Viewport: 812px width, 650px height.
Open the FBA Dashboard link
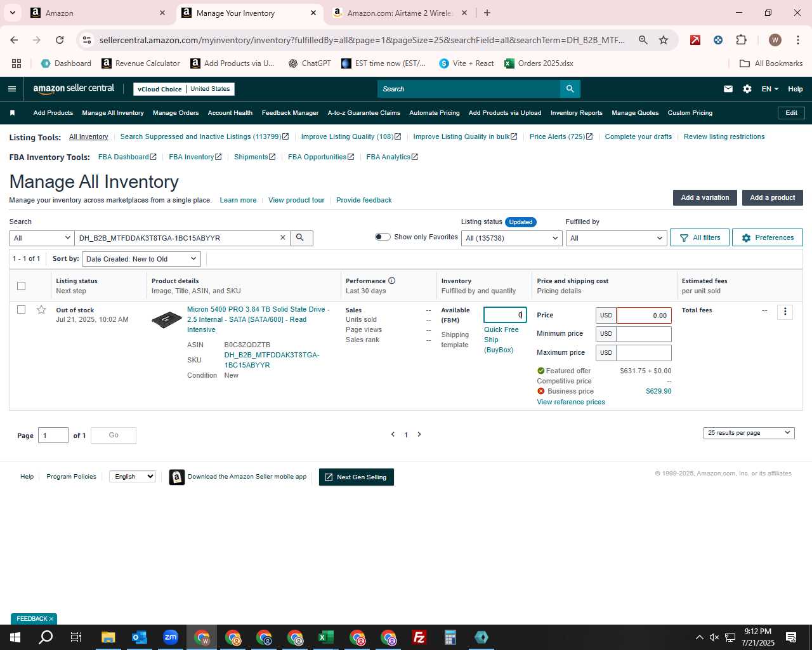click(x=127, y=157)
